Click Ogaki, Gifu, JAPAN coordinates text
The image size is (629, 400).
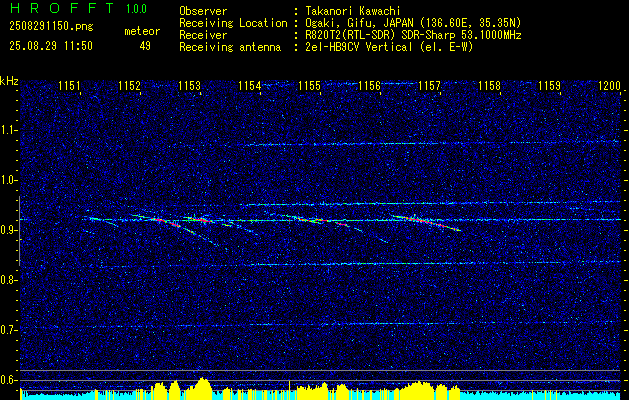pyautogui.click(x=413, y=23)
